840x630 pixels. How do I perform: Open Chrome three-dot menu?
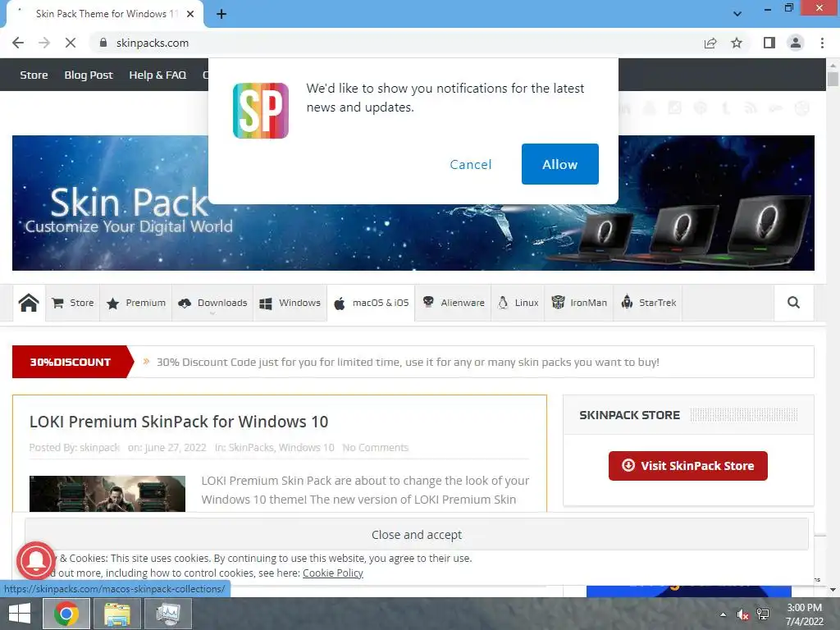pos(822,43)
